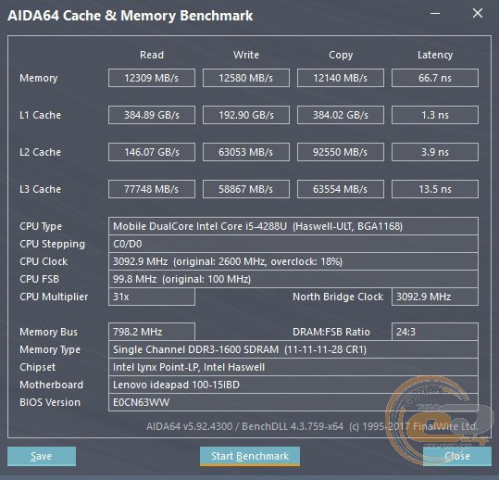Click the L2 Cache row label
The width and height of the screenshot is (499, 480).
(40, 152)
